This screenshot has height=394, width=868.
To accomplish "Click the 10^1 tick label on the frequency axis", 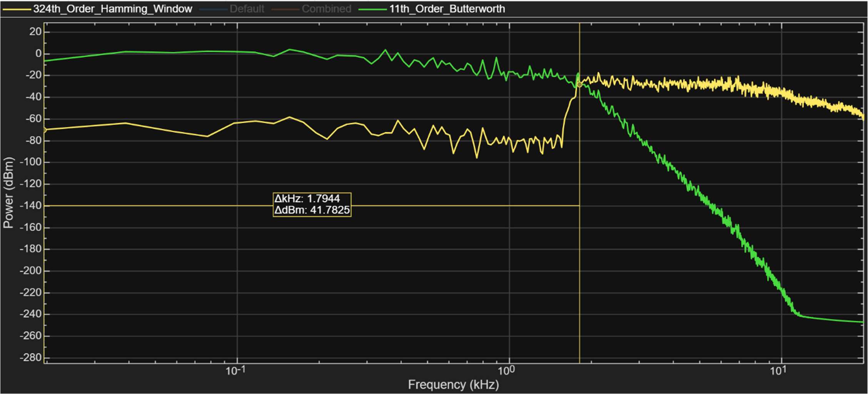I will click(778, 371).
